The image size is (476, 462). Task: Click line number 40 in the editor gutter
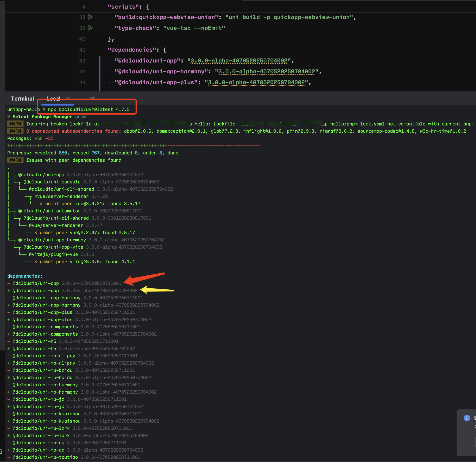pos(82,39)
